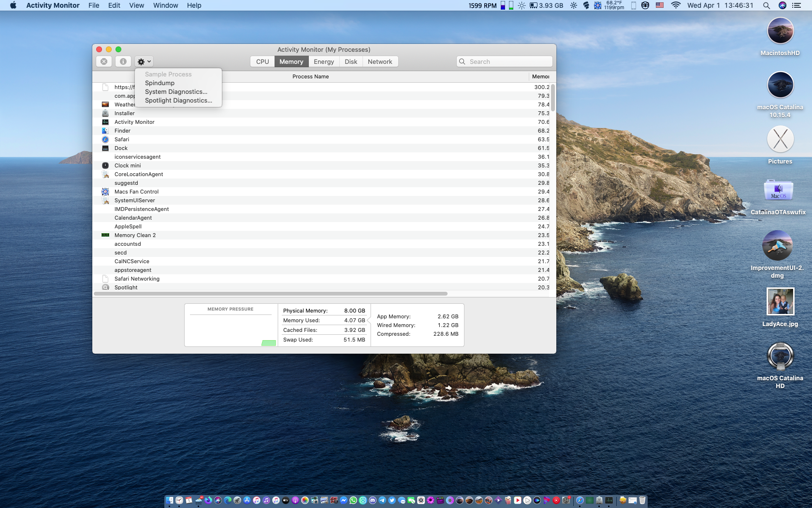The width and height of the screenshot is (812, 508).
Task: Click the Inspect process info button
Action: [123, 61]
